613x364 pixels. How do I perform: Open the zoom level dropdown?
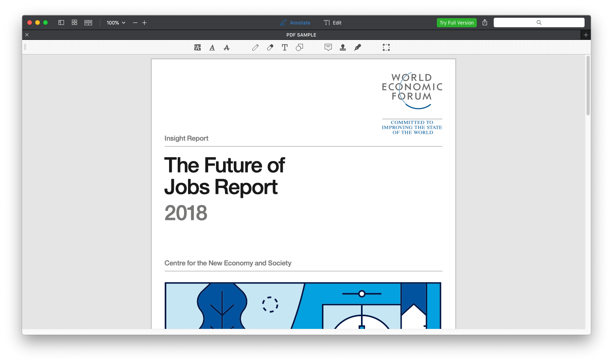click(x=115, y=23)
